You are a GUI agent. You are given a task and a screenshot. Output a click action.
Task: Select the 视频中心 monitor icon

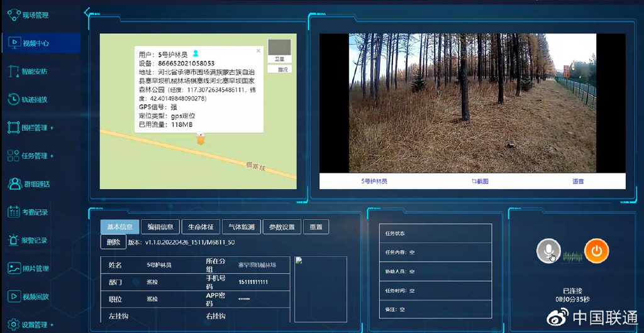pos(14,43)
